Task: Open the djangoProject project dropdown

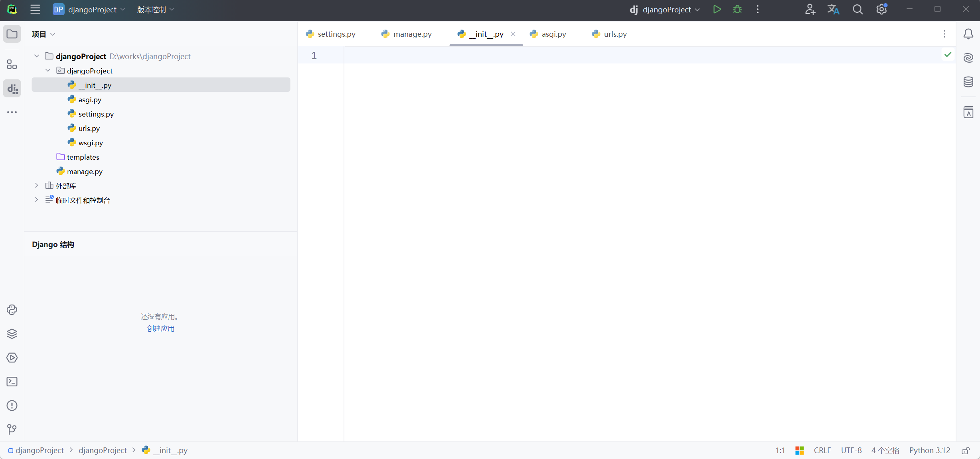Action: (89, 10)
